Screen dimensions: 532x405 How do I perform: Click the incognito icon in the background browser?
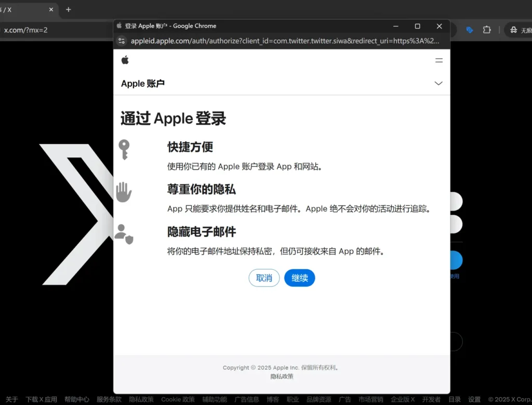coord(514,30)
